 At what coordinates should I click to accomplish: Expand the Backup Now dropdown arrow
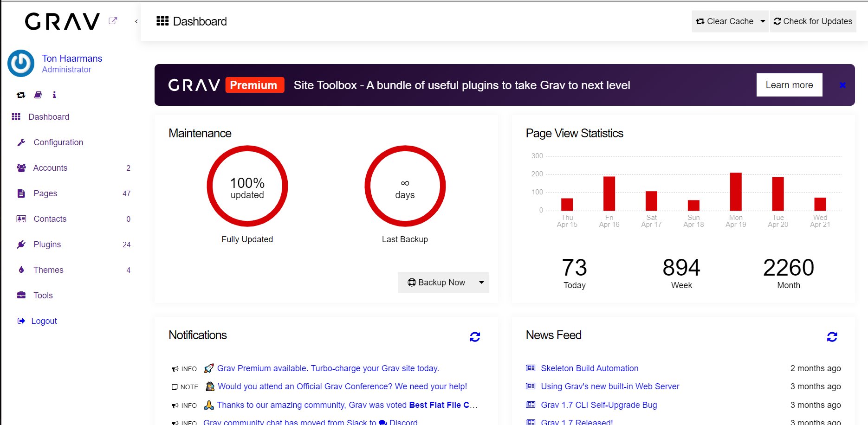coord(481,283)
